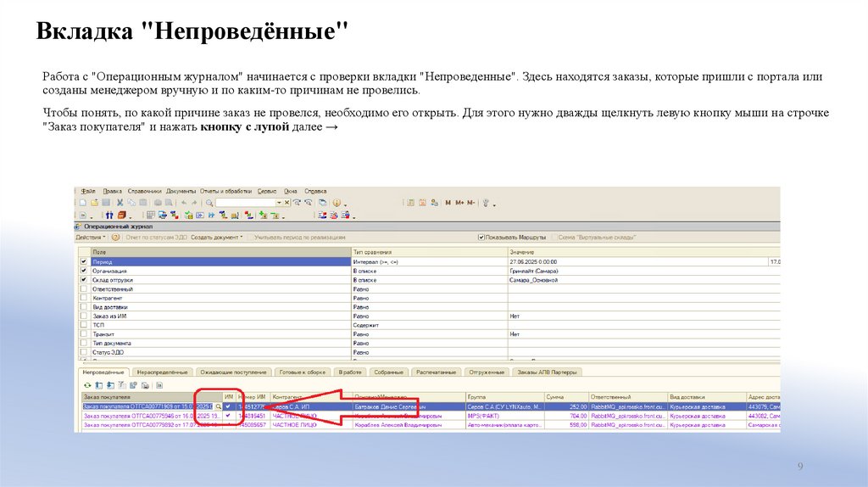Click the toolbar search input field
This screenshot has height=487, width=868.
click(246, 203)
